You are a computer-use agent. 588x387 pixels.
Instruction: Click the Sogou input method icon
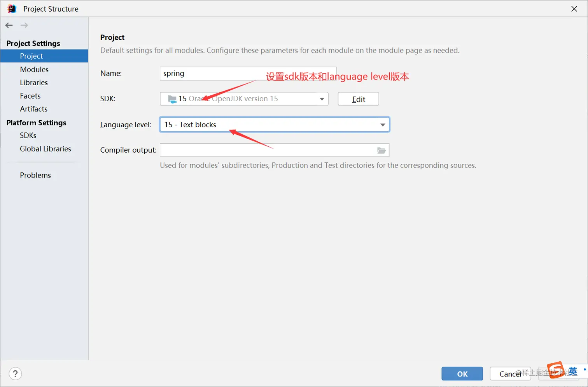click(555, 370)
